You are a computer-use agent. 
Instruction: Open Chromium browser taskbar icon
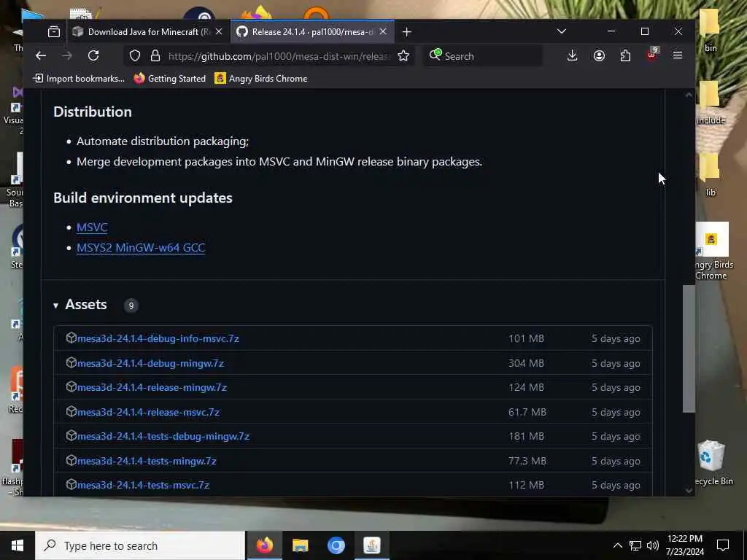(x=336, y=545)
